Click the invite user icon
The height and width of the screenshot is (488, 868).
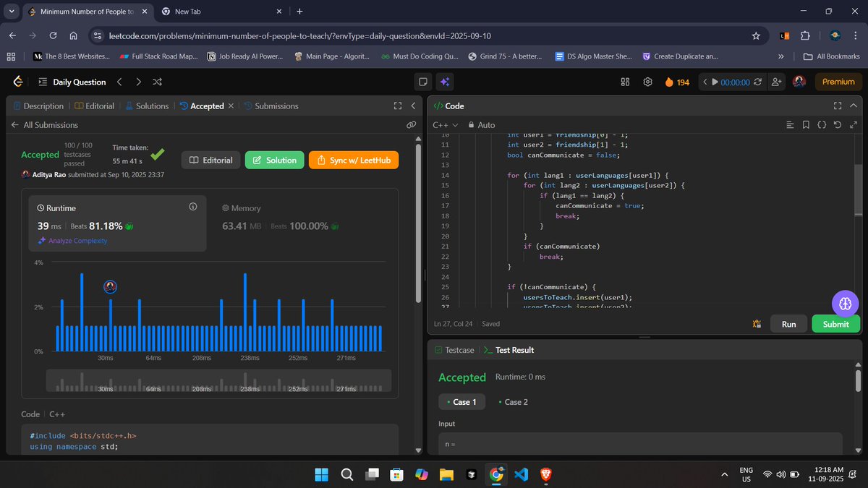(x=778, y=82)
